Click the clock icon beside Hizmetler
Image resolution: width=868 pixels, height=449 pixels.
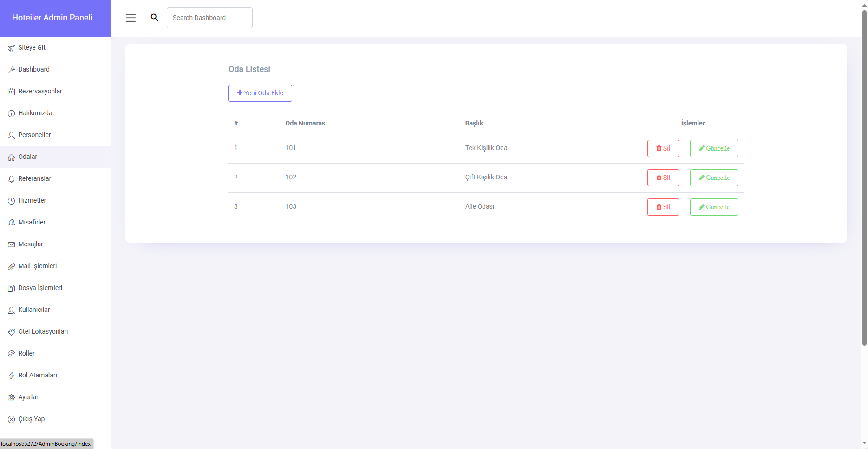tap(11, 201)
